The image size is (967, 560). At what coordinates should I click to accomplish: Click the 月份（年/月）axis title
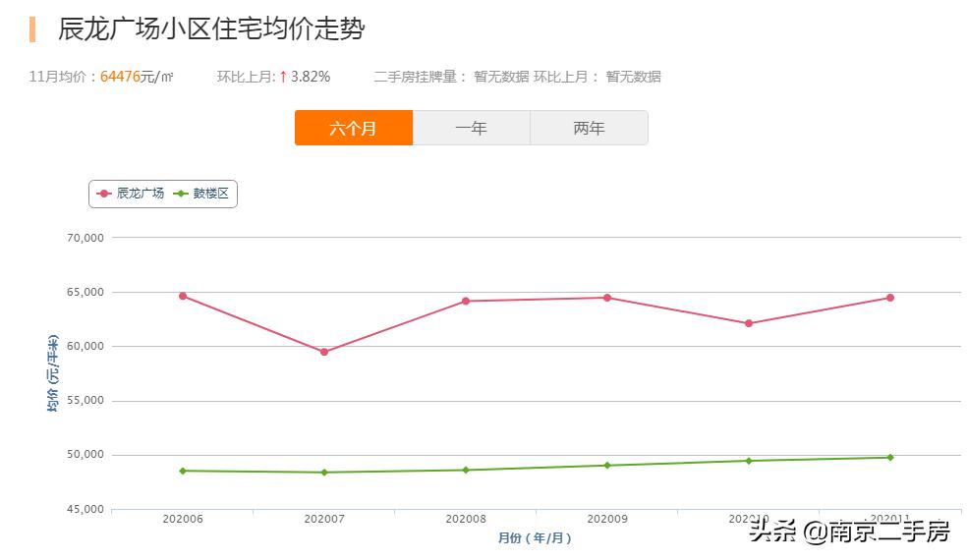pos(535,538)
